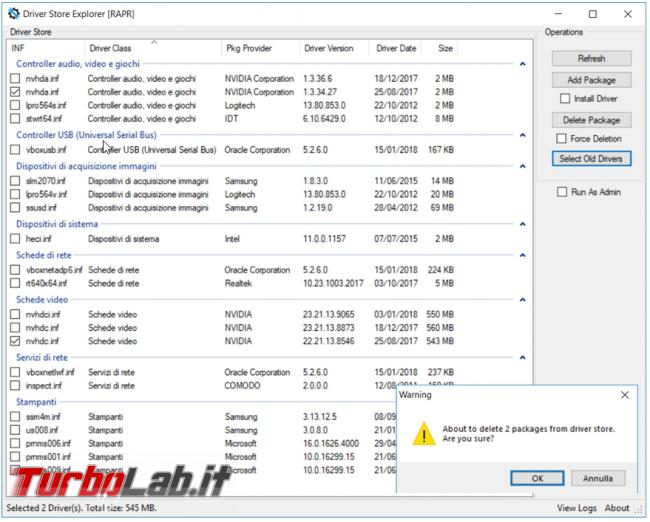Screen dimensions: 650x522
Task: Check the prnms001.inf checkbox
Action: tap(15, 456)
